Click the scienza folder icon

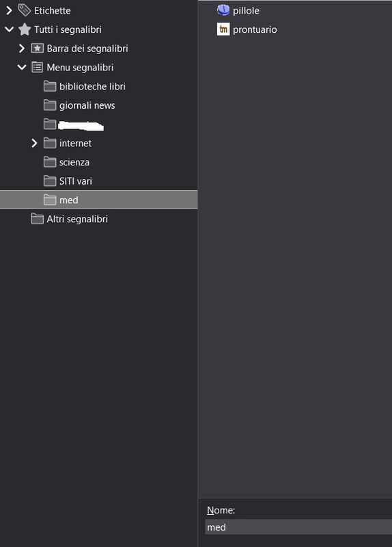click(50, 162)
